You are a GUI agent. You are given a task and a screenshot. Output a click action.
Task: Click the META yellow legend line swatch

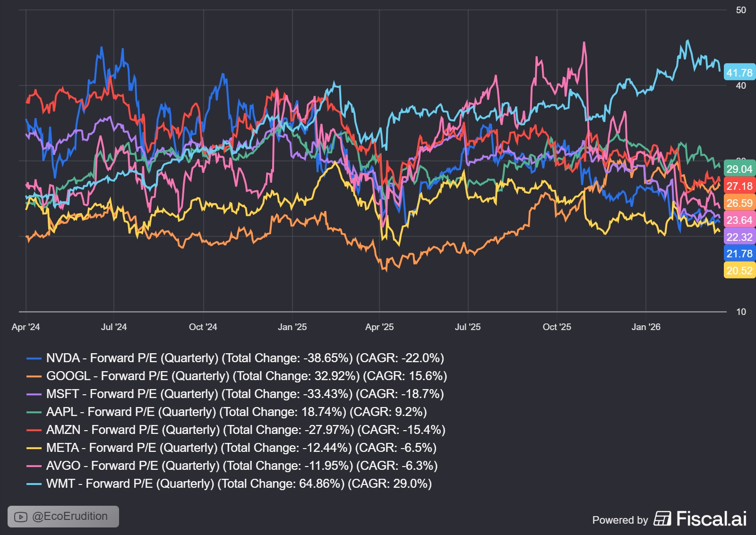(x=34, y=448)
